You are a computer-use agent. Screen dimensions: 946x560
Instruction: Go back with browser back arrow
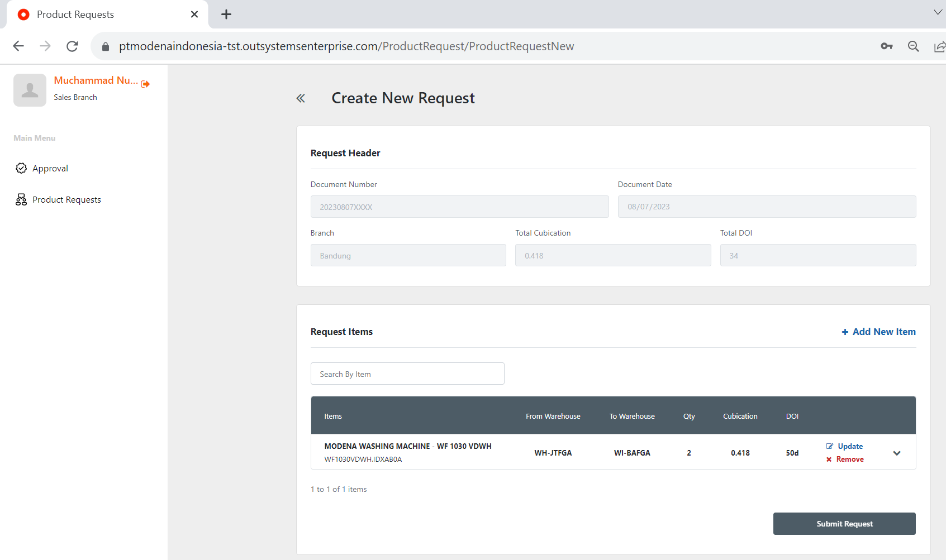coord(18,46)
